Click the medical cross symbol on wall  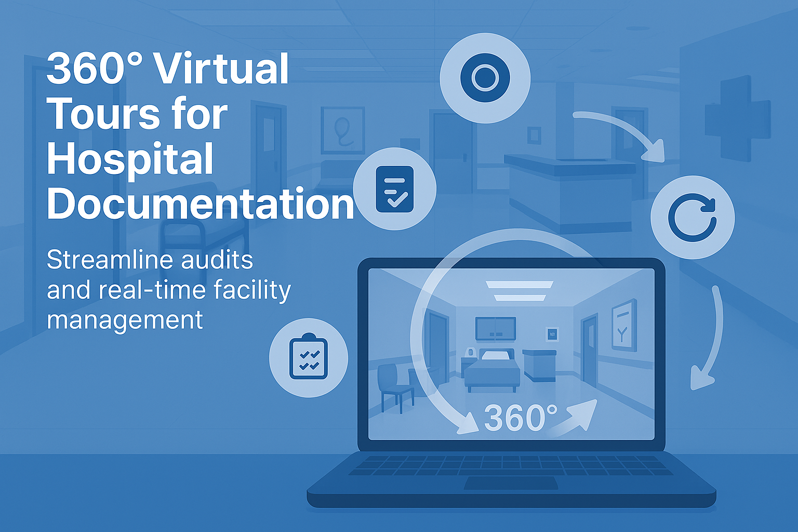coord(737,118)
